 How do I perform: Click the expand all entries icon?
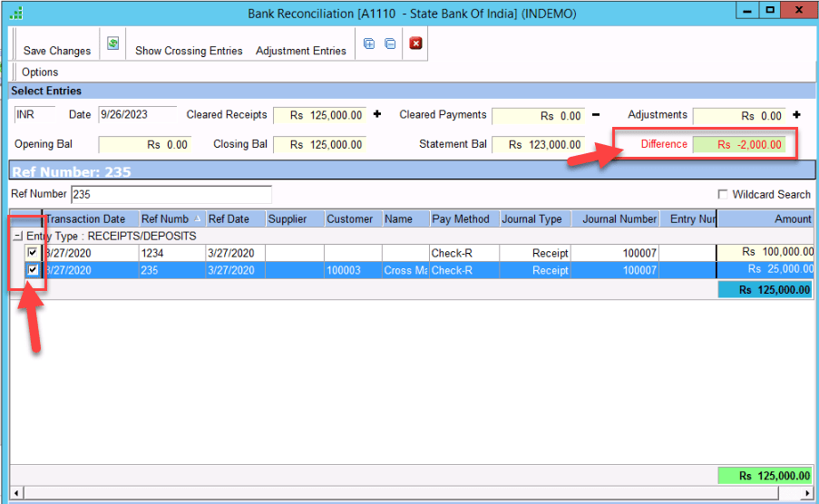coord(369,44)
